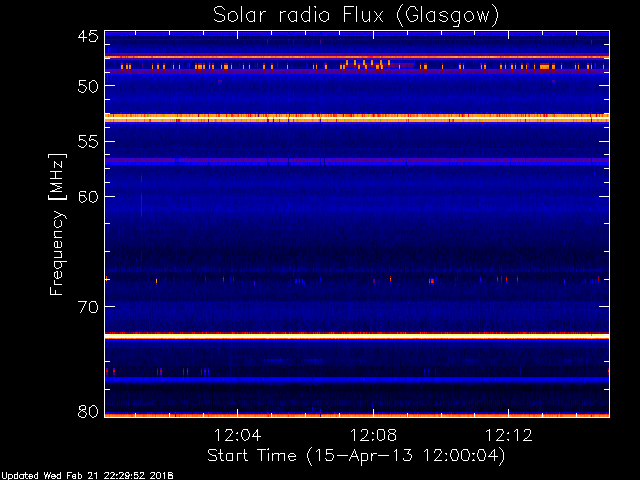Click the 12:12 time axis label
Screen dimensions: 640x480
coord(509,435)
